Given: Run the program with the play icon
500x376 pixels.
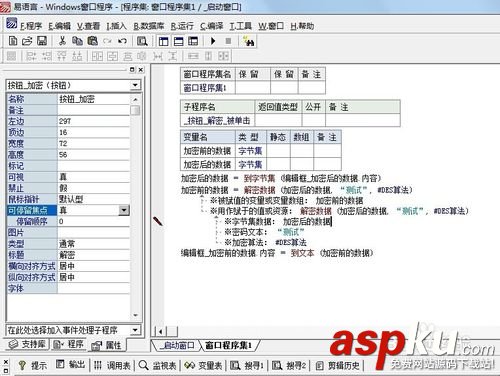Looking at the screenshot, I should coord(213,41).
